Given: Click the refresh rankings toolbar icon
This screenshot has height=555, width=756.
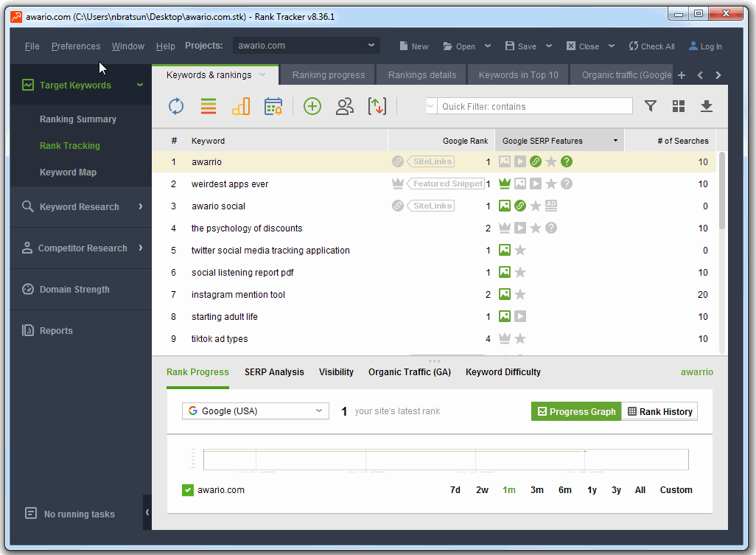Looking at the screenshot, I should (x=176, y=106).
